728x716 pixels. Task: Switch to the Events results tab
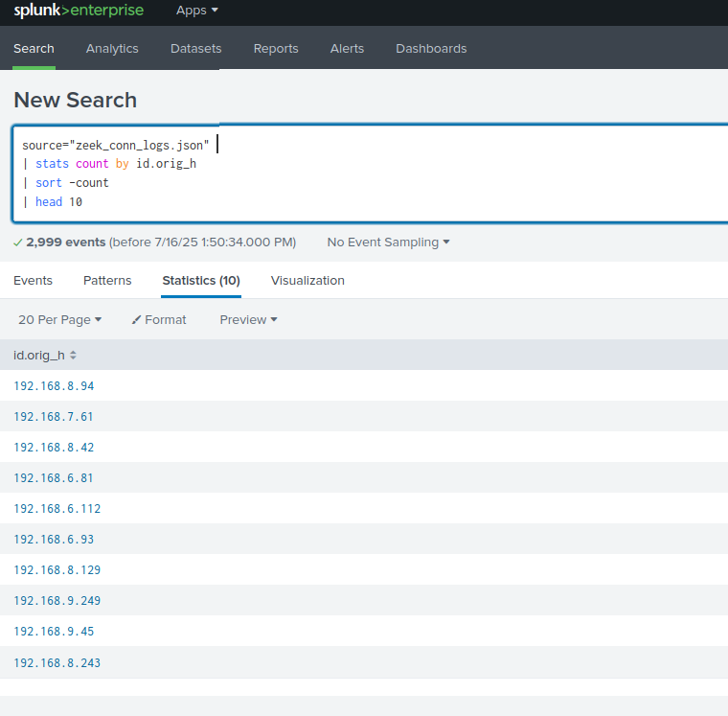point(33,281)
